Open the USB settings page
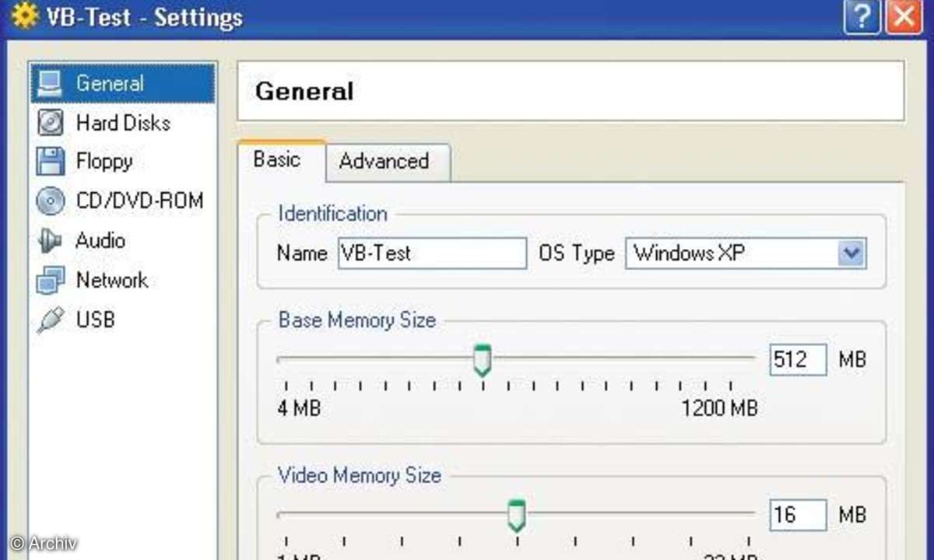 (x=95, y=320)
